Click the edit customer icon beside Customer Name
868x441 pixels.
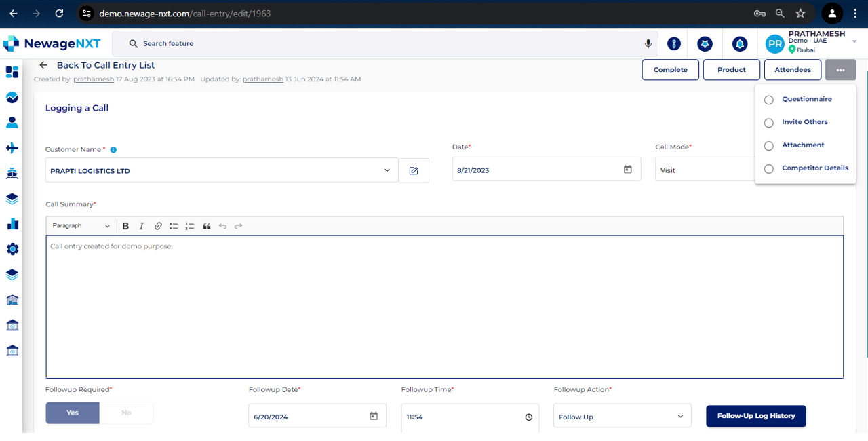[x=414, y=170]
